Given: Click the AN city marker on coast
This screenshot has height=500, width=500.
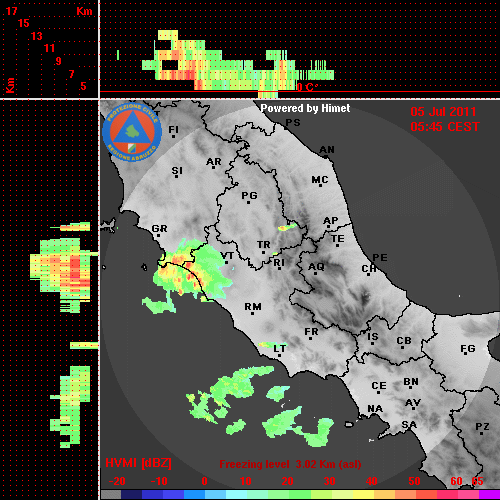Looking at the screenshot, I should pos(326,156).
